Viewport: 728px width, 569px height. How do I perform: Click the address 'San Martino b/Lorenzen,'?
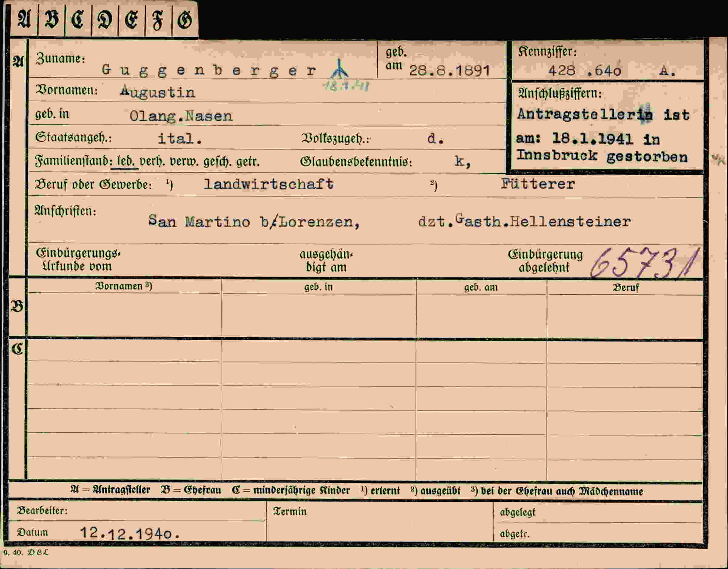pos(254,221)
